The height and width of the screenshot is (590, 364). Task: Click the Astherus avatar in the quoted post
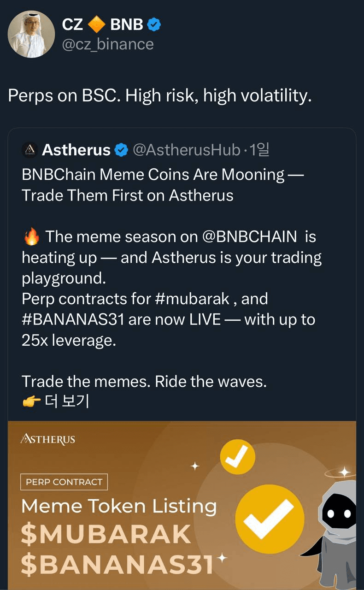coord(29,150)
